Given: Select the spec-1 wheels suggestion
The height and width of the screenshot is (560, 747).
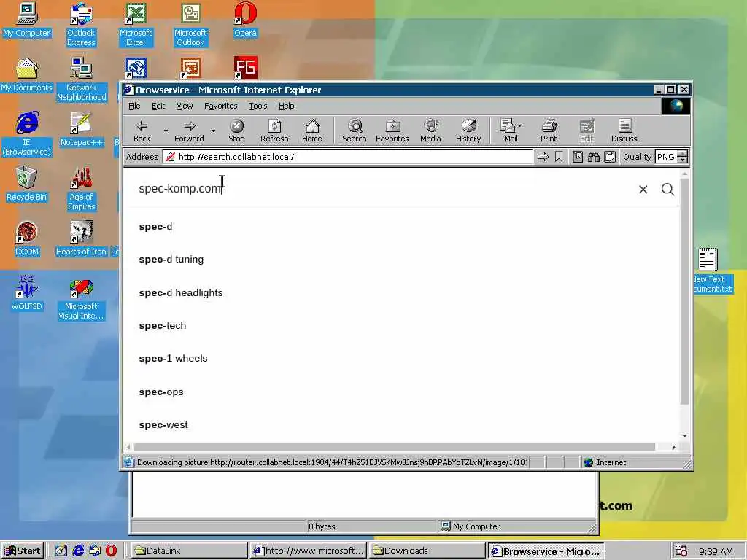Looking at the screenshot, I should click(x=173, y=359).
